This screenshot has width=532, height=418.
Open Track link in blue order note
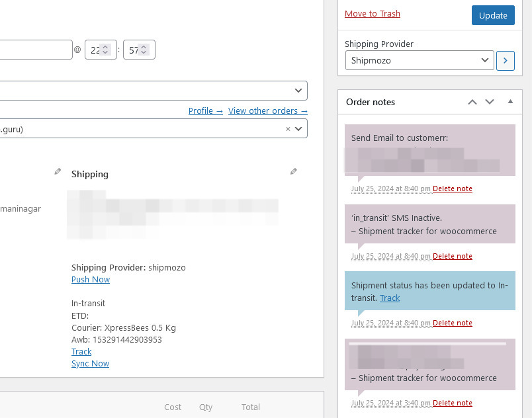pos(390,298)
